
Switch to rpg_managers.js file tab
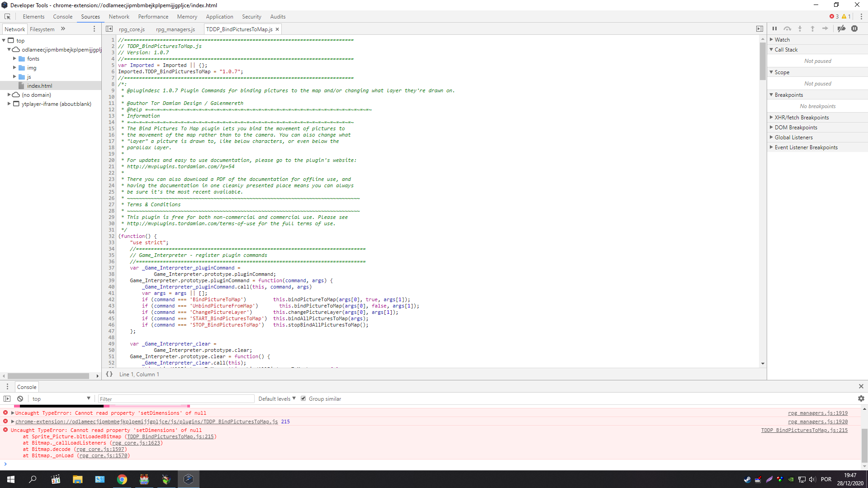click(x=175, y=29)
